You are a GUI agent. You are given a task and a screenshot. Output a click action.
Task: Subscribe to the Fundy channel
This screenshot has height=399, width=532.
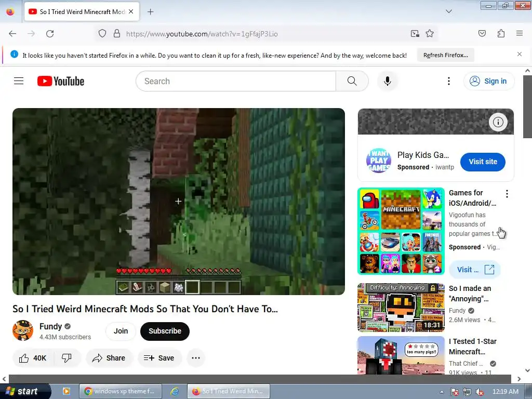point(165,331)
